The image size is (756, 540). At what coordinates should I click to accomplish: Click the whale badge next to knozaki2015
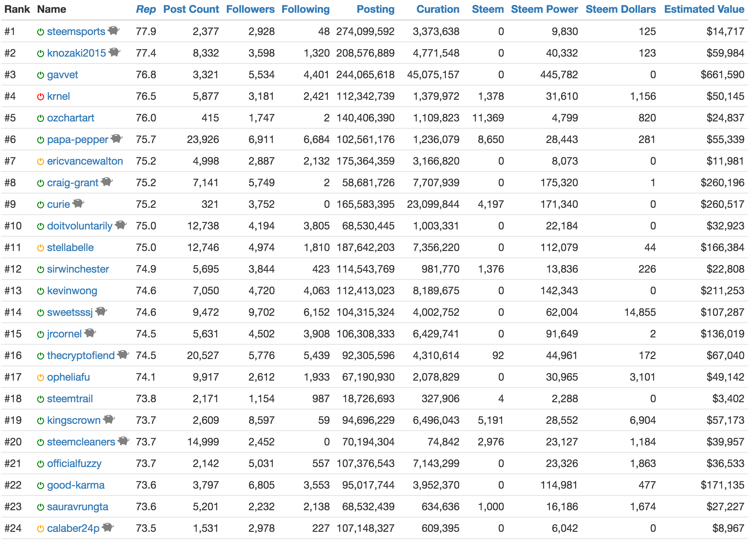click(114, 52)
